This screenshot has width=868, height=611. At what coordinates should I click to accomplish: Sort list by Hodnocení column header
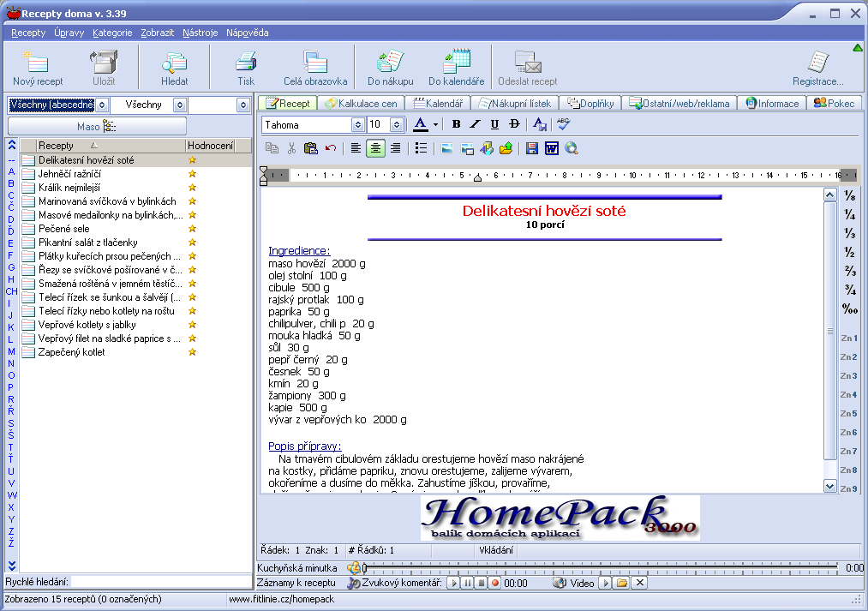coord(210,146)
